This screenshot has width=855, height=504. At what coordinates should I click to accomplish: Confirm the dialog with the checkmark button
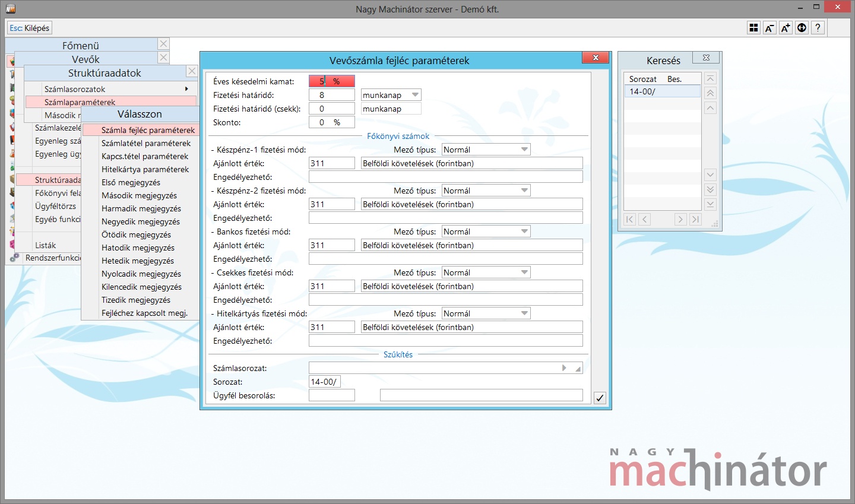(600, 398)
